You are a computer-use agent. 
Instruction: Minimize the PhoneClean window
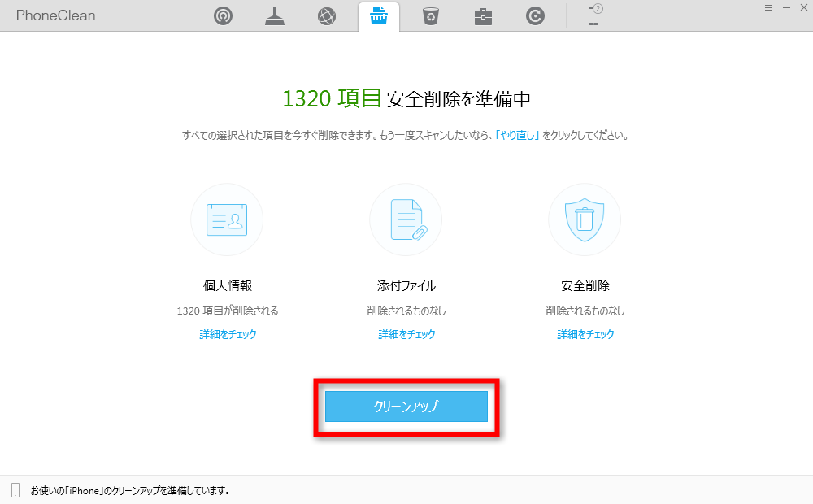[786, 8]
